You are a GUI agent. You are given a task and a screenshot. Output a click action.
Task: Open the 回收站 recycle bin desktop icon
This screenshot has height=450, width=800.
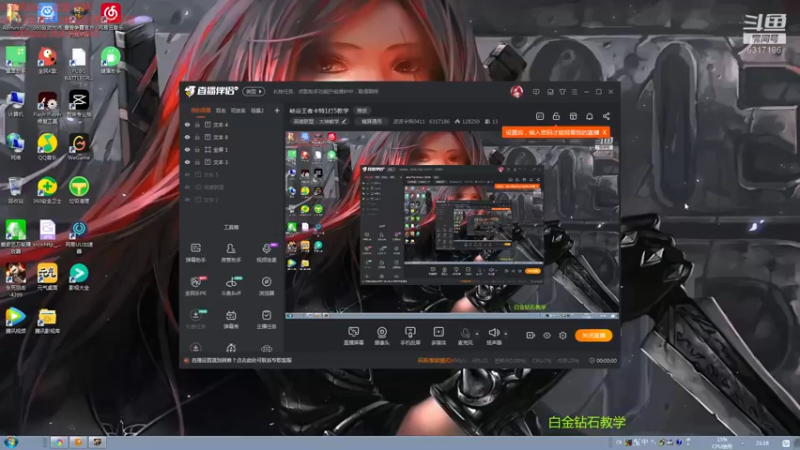coord(15,190)
